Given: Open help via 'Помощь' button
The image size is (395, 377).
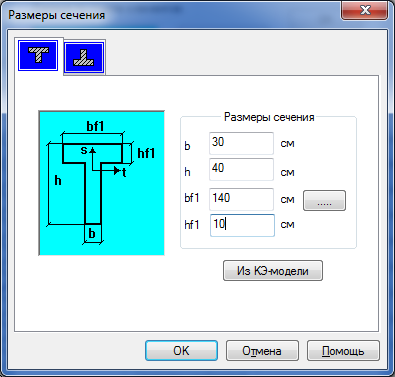Looking at the screenshot, I should coord(343,351).
